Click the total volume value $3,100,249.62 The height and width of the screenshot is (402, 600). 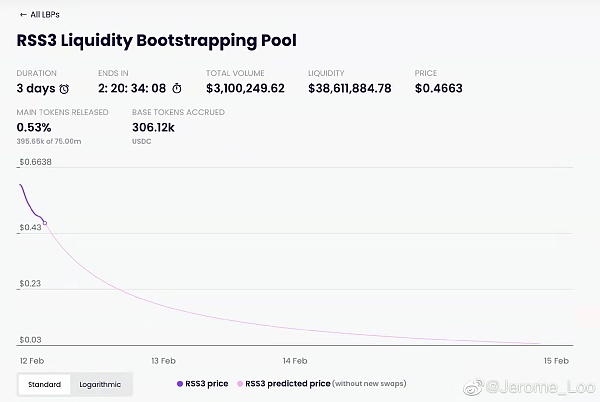coord(245,88)
